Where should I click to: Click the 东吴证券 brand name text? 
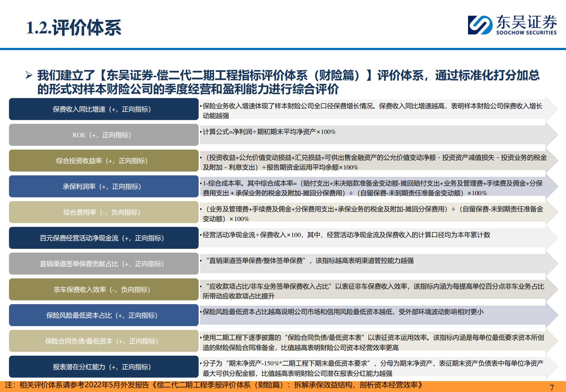pos(526,22)
